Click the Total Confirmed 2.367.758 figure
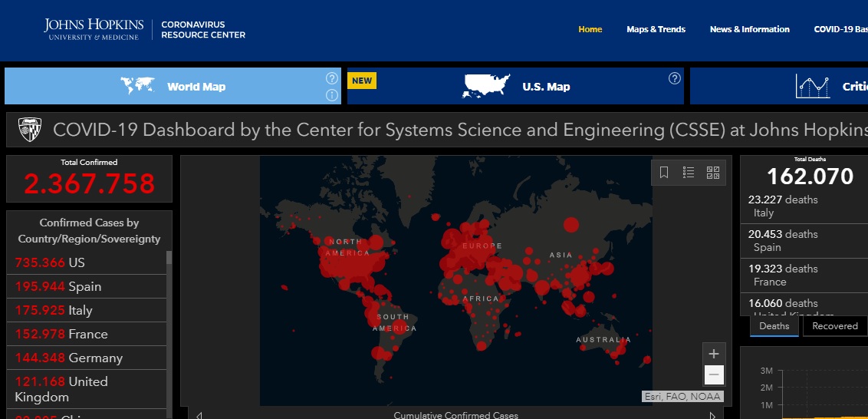The height and width of the screenshot is (419, 868). [89, 184]
